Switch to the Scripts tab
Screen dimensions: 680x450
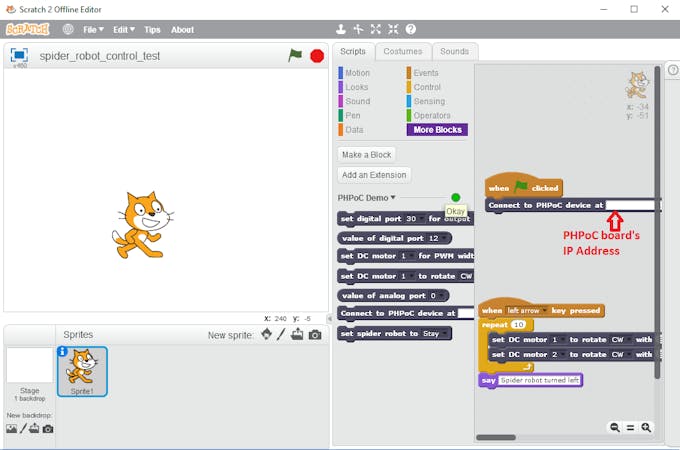(x=353, y=52)
